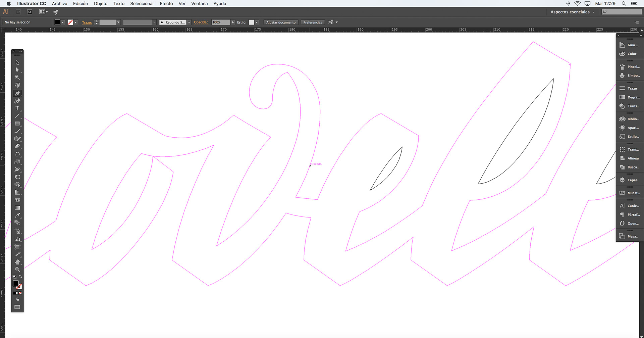Screen dimensions: 644x338
Task: Click the fill swatch in Tools panel
Action: click(16, 283)
